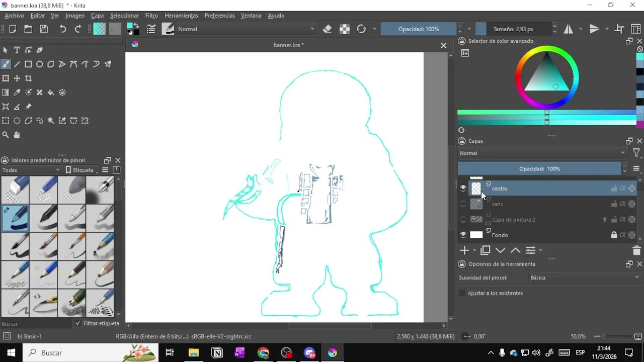Redo the last action
Screen dimensions: 644x362
point(78,29)
